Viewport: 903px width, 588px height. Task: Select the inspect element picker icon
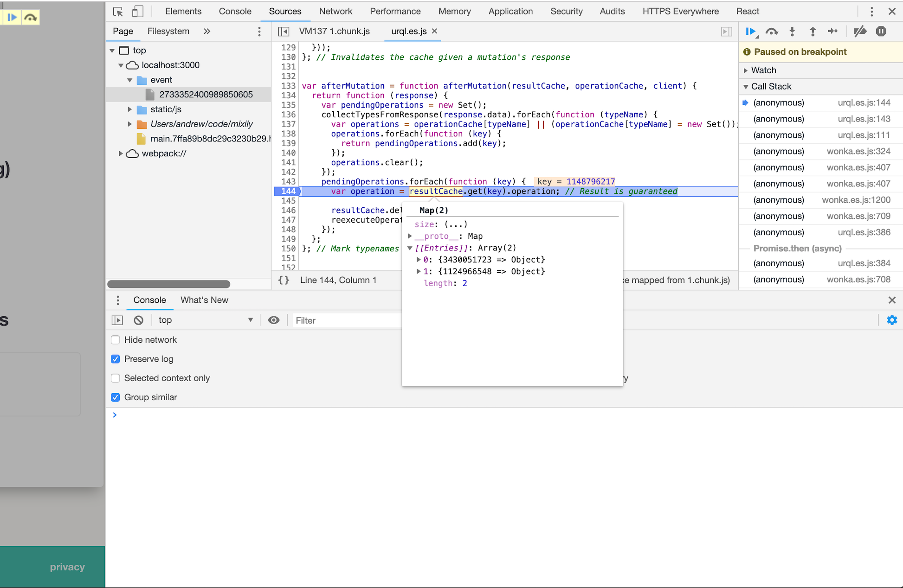pos(118,12)
